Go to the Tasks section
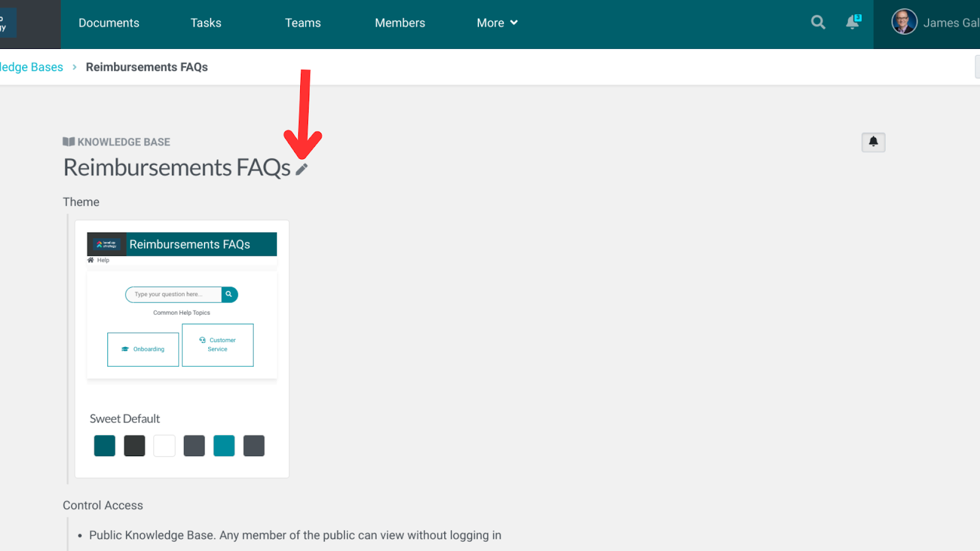The image size is (980, 551). pyautogui.click(x=206, y=23)
